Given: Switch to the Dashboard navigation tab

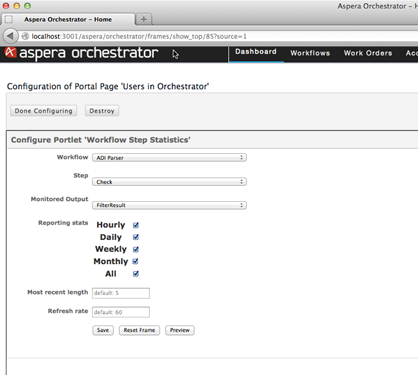Looking at the screenshot, I should pos(256,52).
